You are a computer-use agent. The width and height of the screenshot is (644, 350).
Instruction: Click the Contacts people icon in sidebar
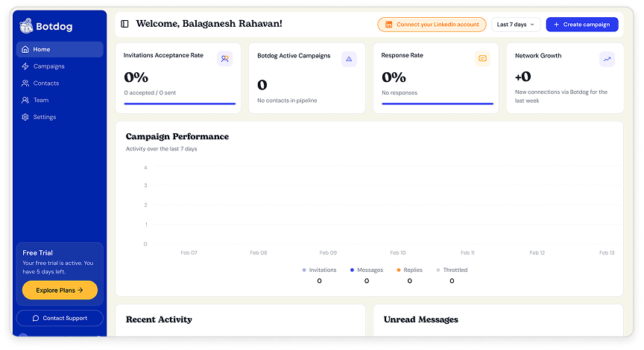point(25,83)
